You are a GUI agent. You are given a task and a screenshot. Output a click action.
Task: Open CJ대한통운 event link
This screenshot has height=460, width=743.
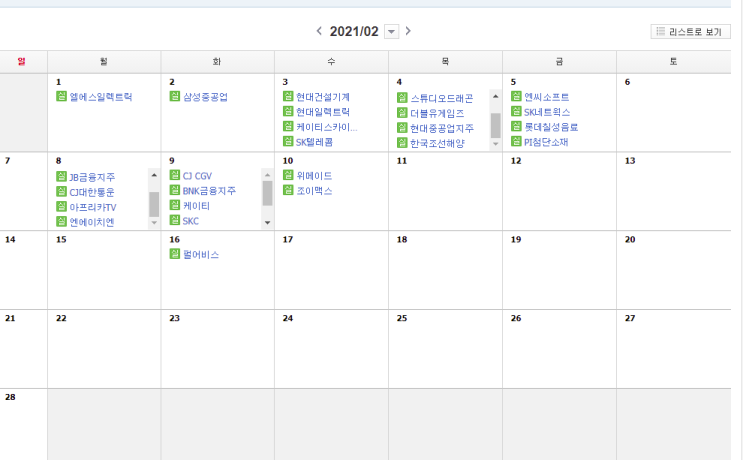(91, 192)
